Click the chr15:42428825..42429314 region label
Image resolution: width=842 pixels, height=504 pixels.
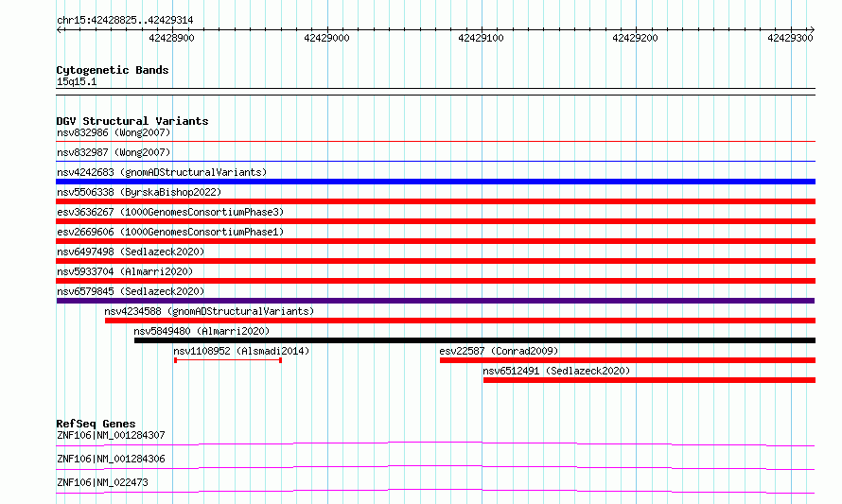coord(125,21)
